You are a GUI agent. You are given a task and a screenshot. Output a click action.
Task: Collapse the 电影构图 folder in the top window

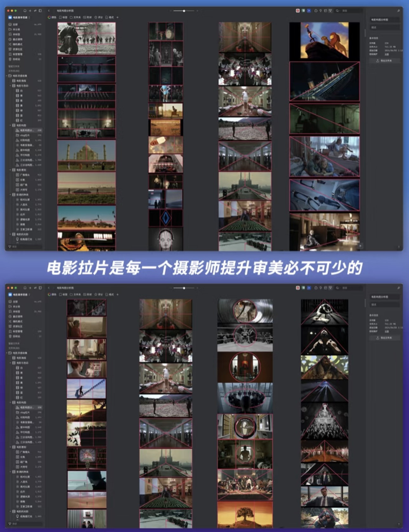click(x=10, y=125)
